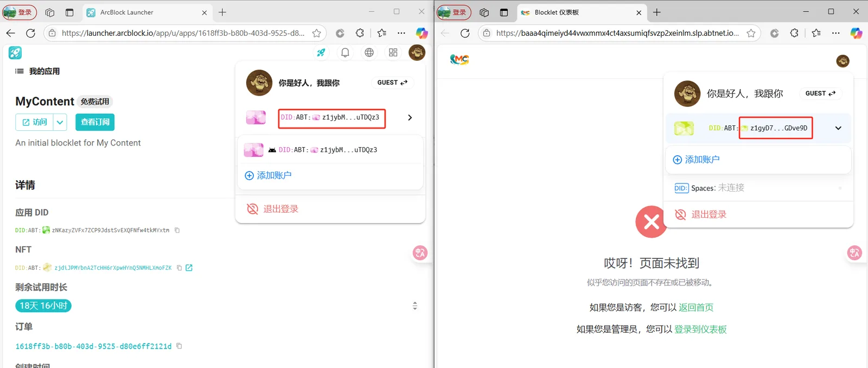The height and width of the screenshot is (368, 868).
Task: Click the rocket launch icon in Launcher header
Action: point(321,53)
